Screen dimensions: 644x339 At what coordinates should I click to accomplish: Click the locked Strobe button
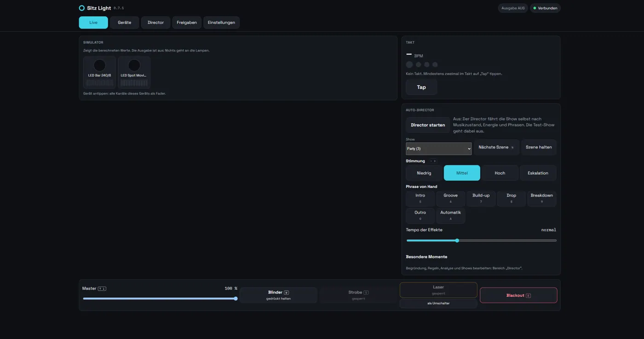point(358,295)
